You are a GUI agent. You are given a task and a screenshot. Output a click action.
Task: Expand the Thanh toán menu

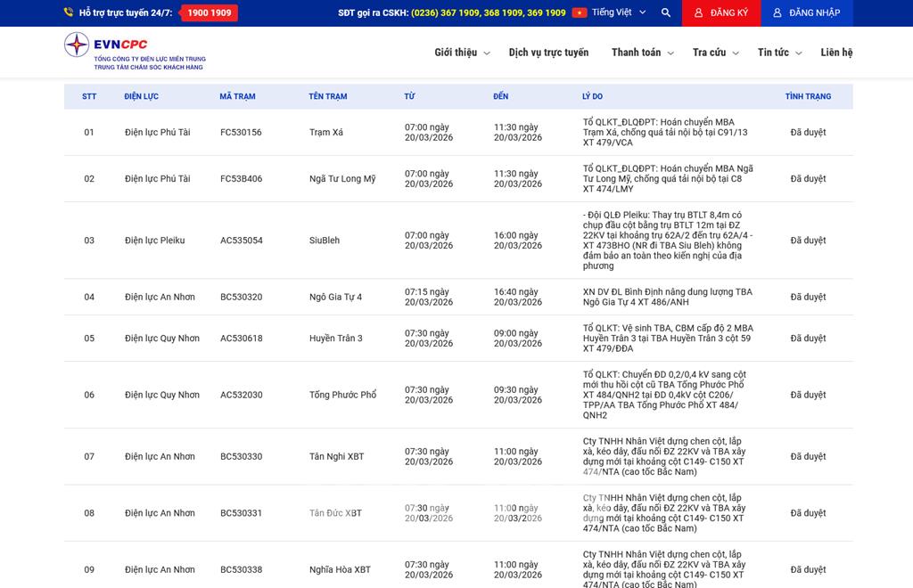click(642, 53)
